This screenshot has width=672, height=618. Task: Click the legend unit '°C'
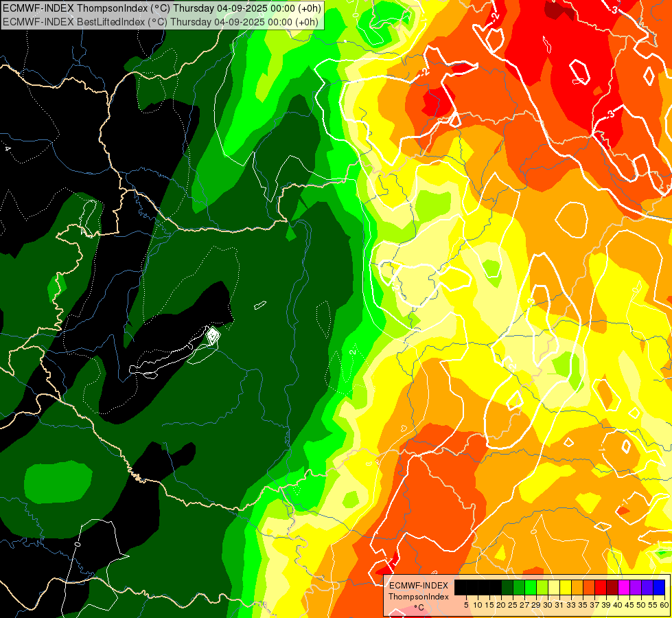[419, 608]
